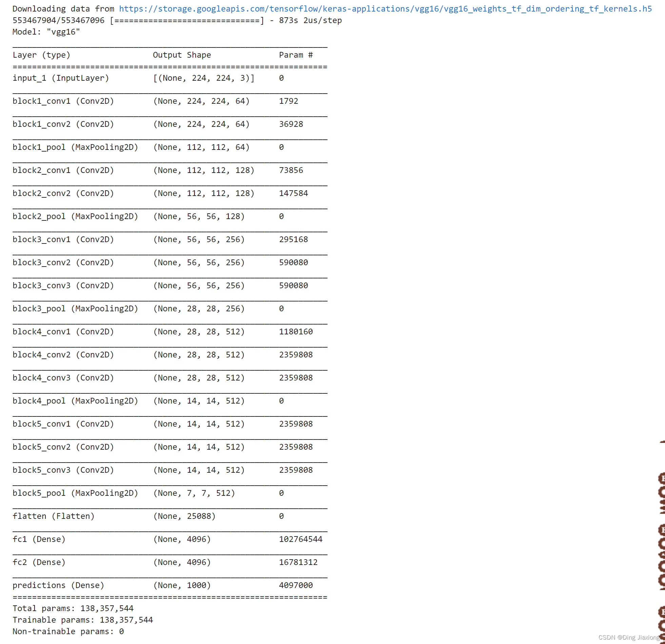
Task: Click the fc1 parameter count 102764544
Action: (300, 539)
